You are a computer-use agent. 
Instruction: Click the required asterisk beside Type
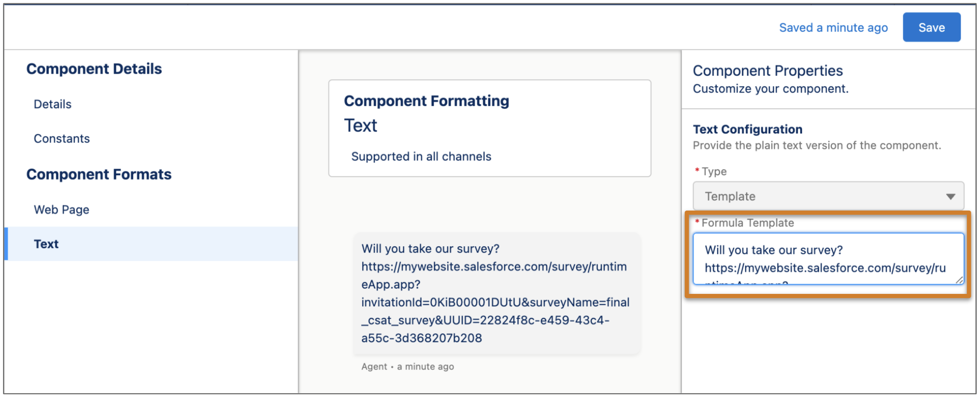tap(696, 170)
